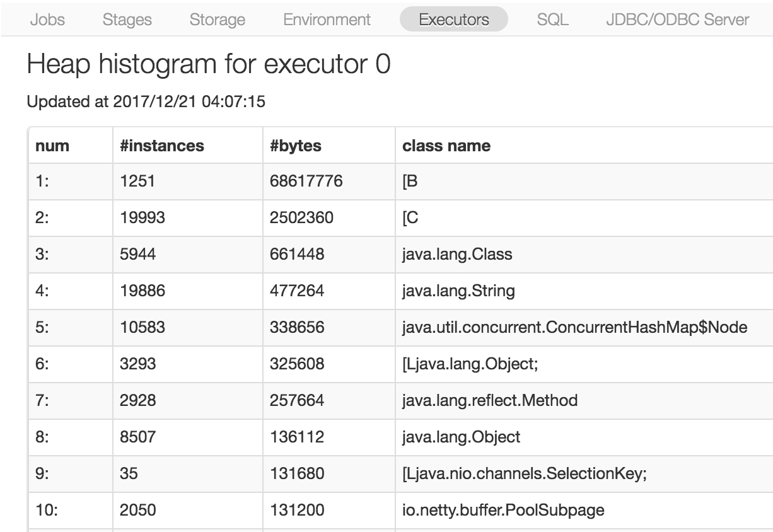Screen dimensions: 773x532
Task: Navigate to the Storage tab
Action: [217, 20]
